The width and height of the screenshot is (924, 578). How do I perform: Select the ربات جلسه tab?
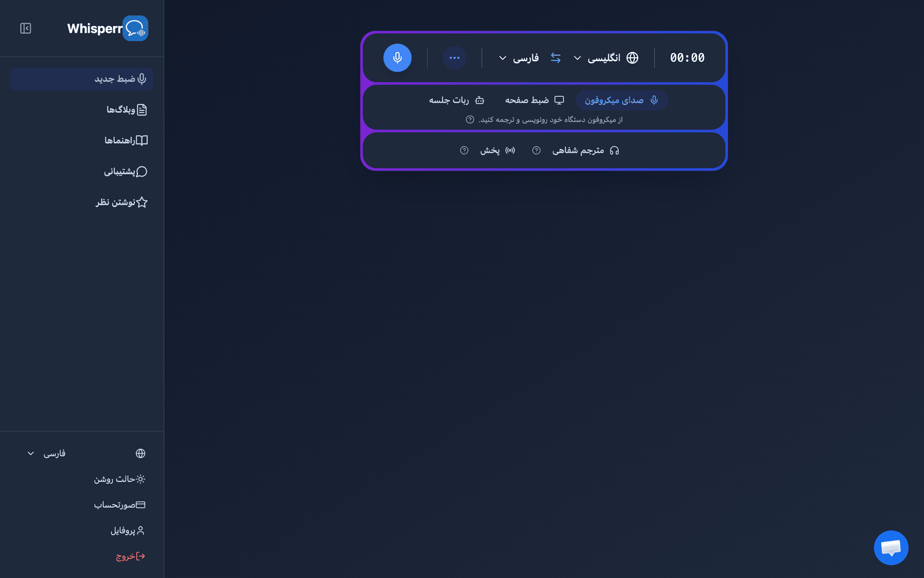[456, 101]
